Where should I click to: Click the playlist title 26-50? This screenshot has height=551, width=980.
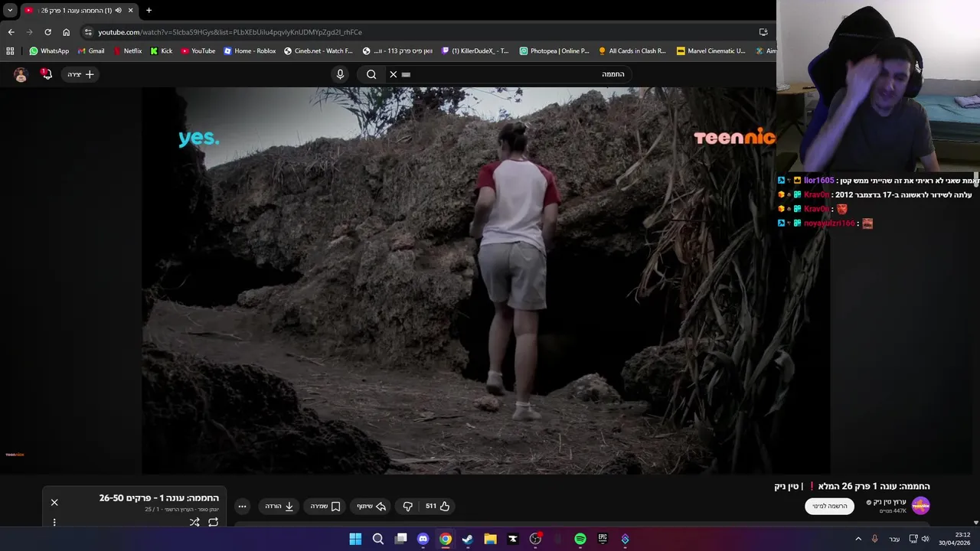click(158, 498)
